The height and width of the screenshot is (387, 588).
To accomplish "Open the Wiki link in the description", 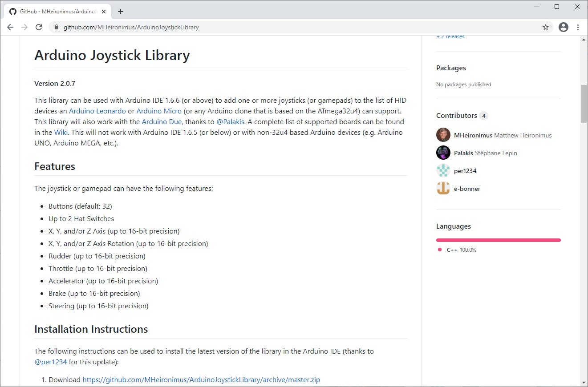I will tap(61, 132).
